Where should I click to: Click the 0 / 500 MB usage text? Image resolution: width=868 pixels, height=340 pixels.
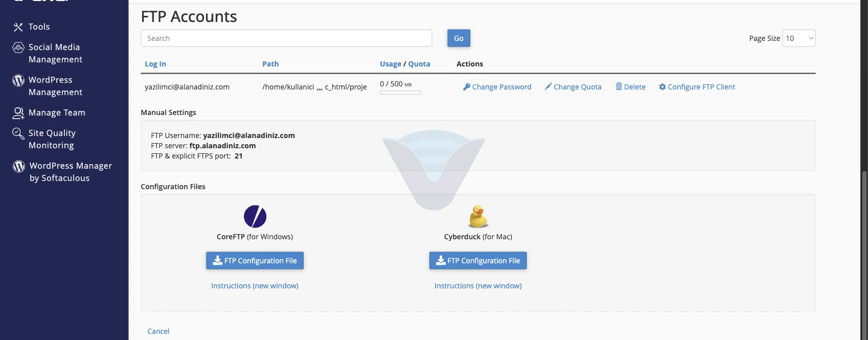[396, 84]
